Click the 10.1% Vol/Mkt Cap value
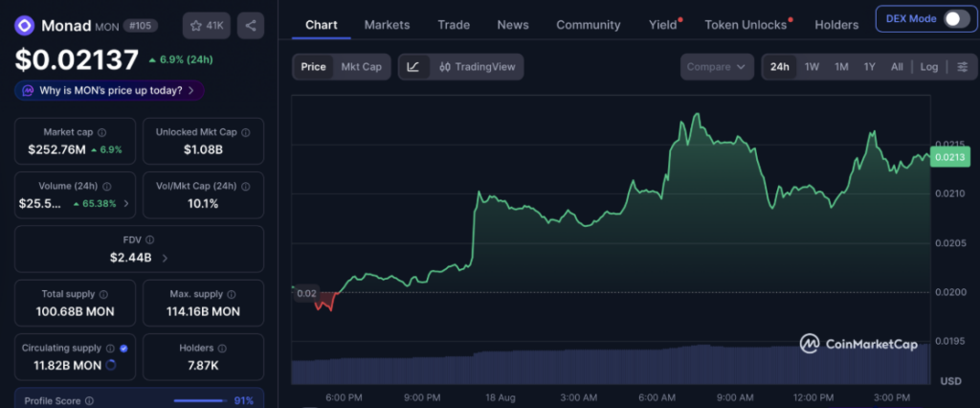The height and width of the screenshot is (408, 980). [x=203, y=203]
